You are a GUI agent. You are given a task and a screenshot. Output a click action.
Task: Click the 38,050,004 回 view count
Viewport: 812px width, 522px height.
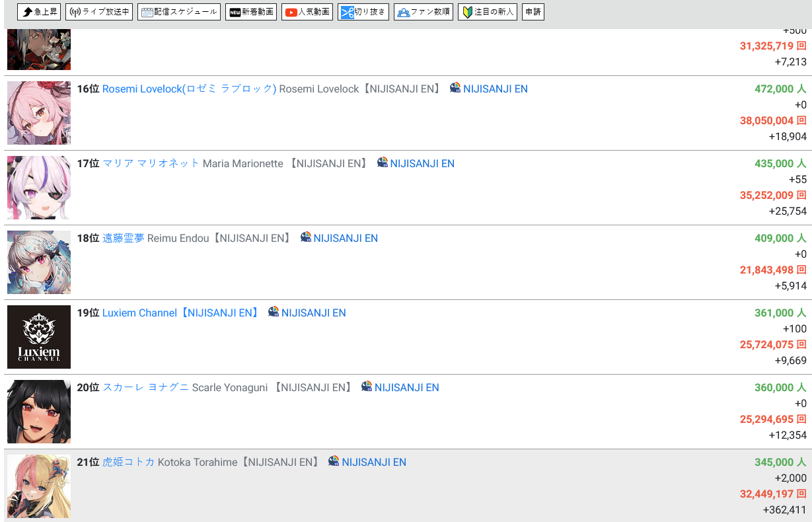(x=773, y=120)
